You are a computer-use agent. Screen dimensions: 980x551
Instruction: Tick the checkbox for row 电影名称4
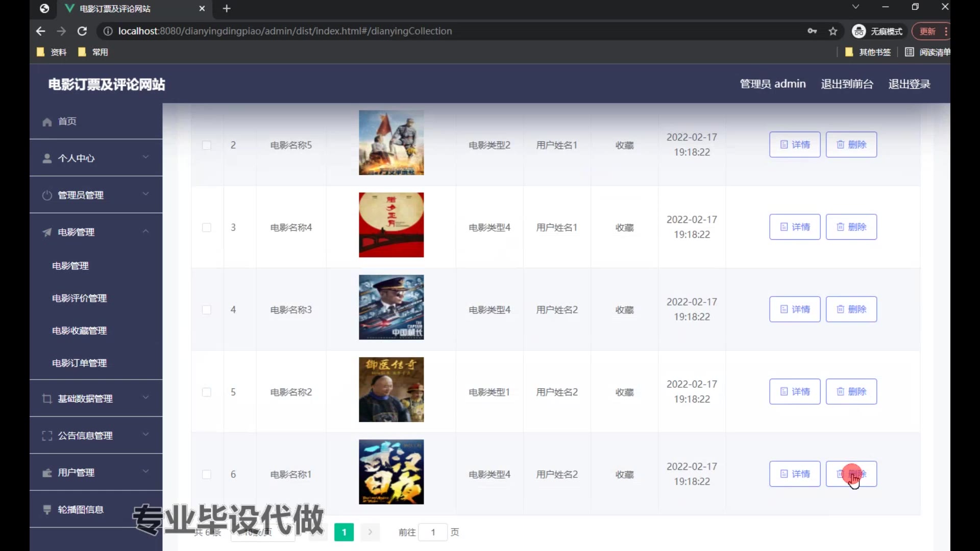207,228
